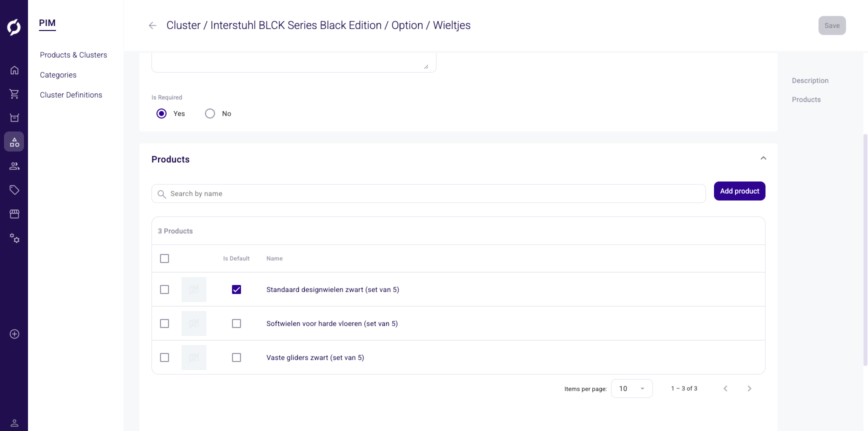Click the plus circle sidebar icon
This screenshot has width=868, height=431.
point(14,334)
